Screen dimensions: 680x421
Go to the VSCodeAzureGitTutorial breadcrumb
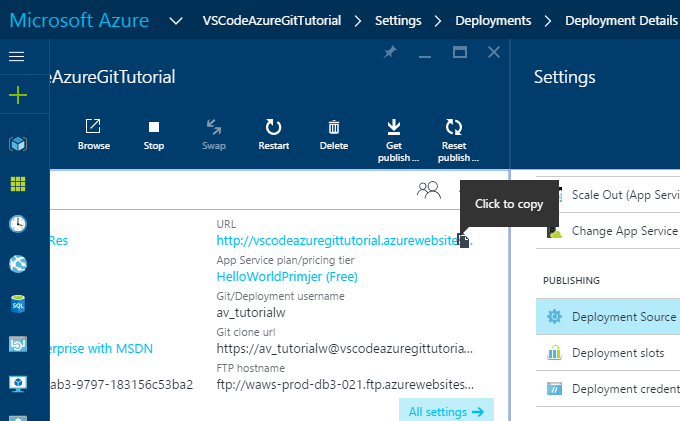(272, 20)
